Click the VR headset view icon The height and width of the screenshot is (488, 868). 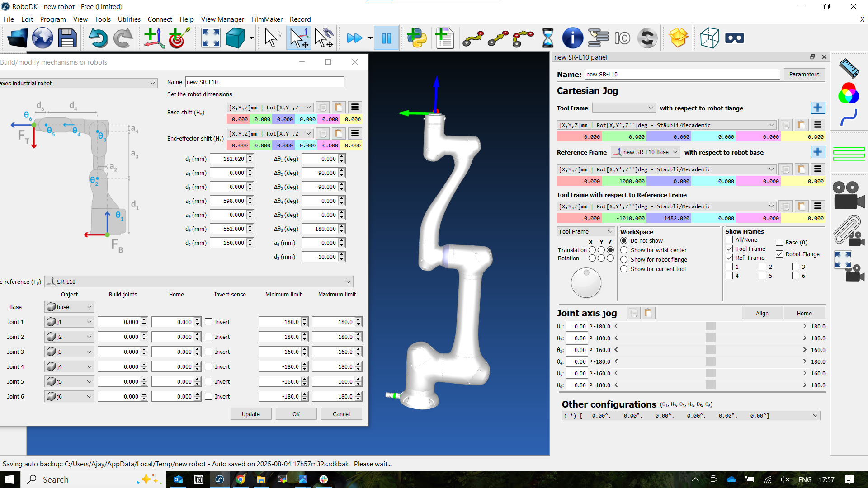tap(734, 38)
